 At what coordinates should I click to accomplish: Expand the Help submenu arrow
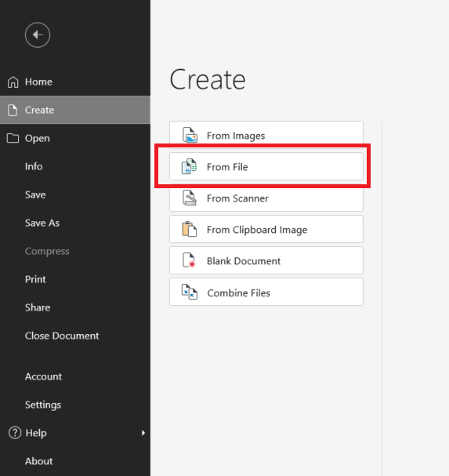(143, 433)
